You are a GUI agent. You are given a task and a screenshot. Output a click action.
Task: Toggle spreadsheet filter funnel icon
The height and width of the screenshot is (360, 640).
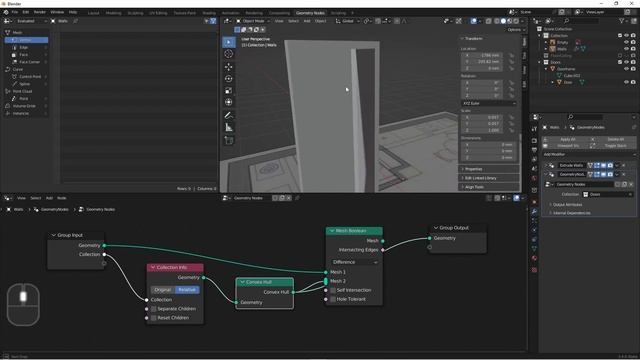(x=213, y=21)
